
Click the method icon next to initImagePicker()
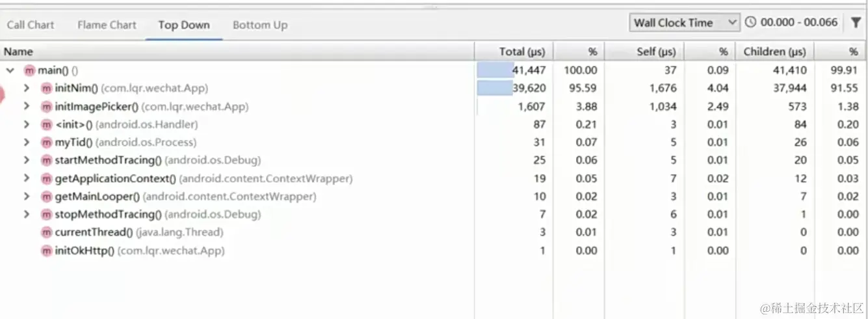[46, 106]
